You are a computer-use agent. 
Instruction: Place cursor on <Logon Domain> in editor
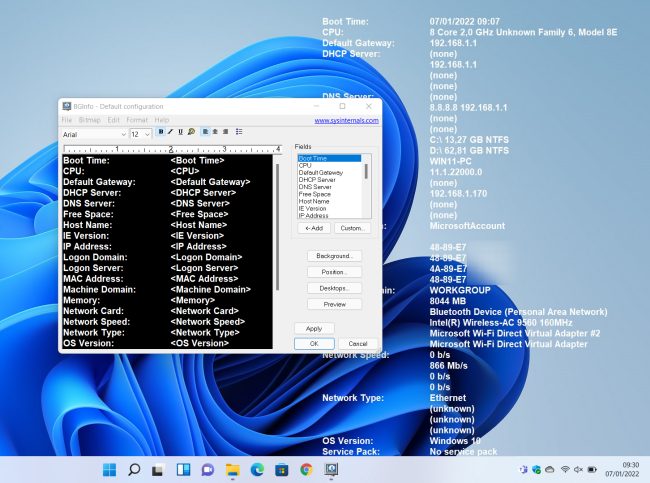(x=206, y=257)
